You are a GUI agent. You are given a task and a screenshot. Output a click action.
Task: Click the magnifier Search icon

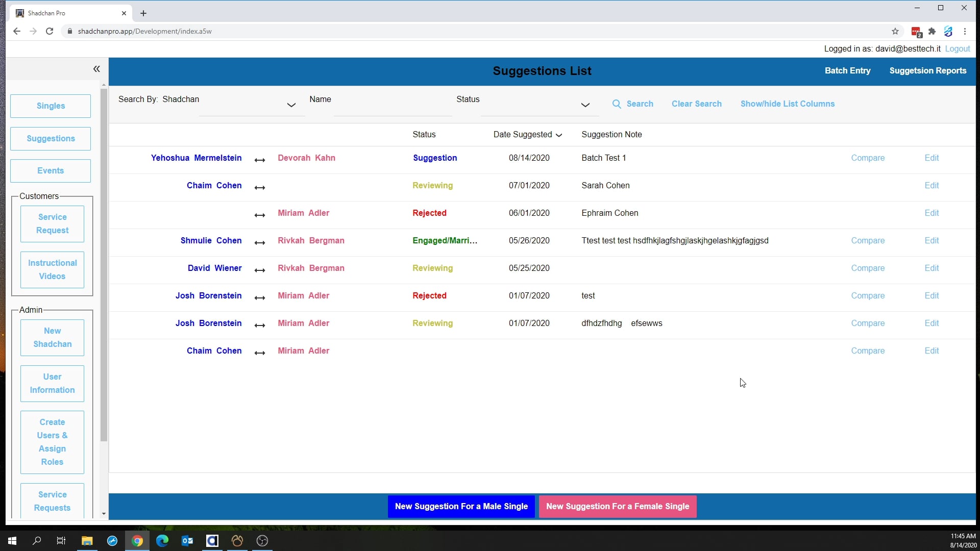(617, 104)
